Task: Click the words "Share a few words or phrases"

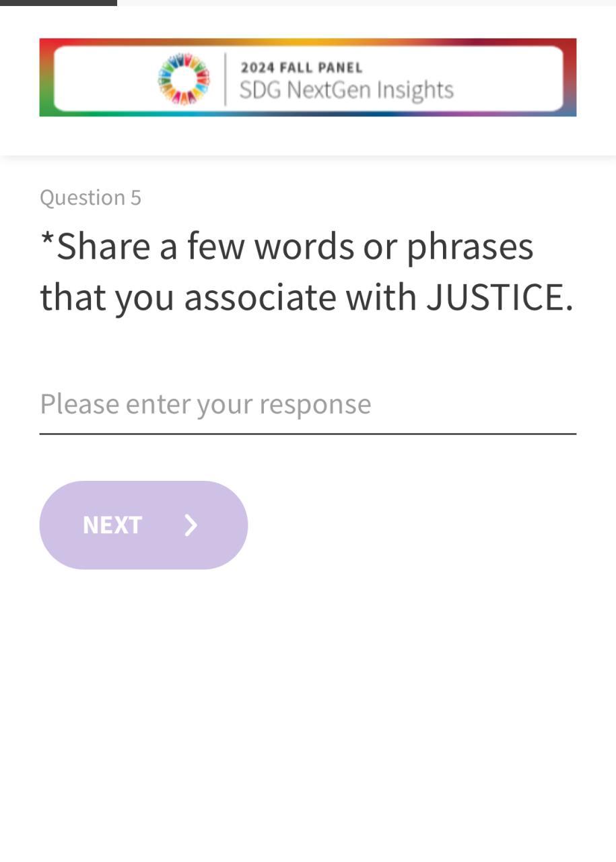Action: [295, 246]
